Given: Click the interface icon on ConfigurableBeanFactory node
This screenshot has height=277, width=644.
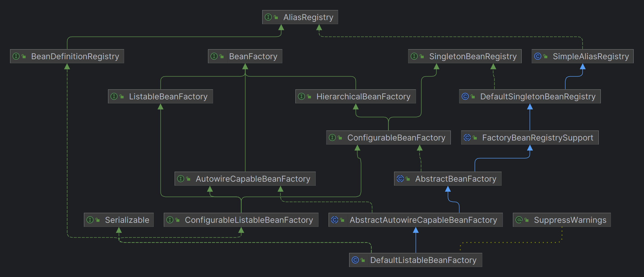Looking at the screenshot, I should tap(332, 137).
